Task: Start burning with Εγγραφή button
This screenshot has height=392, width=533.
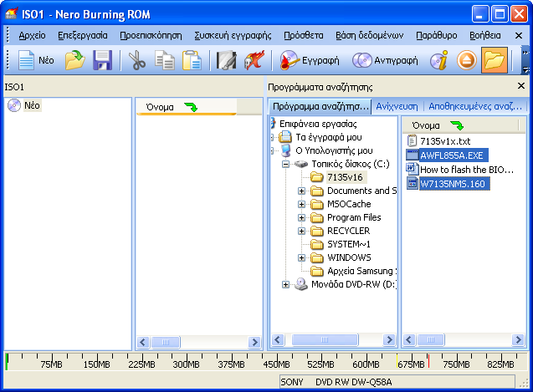Action: pos(310,60)
